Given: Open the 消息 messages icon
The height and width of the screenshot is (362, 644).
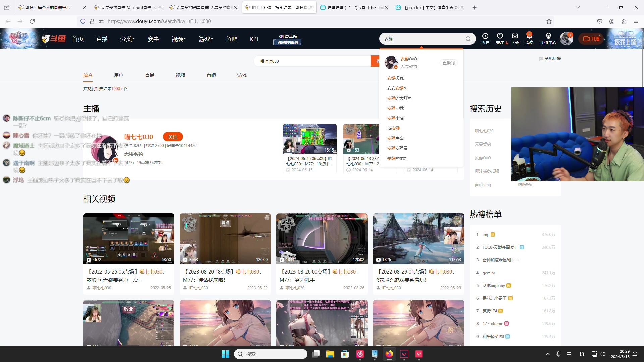Looking at the screenshot, I should [529, 39].
